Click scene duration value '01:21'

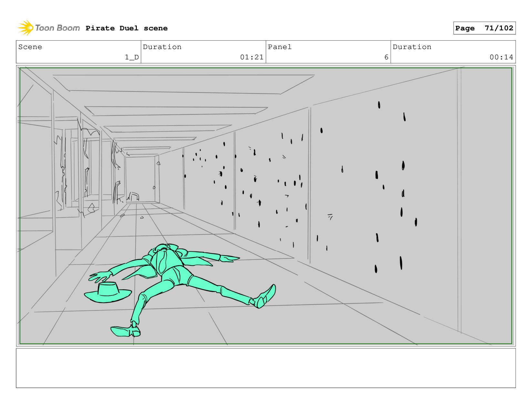click(x=252, y=57)
